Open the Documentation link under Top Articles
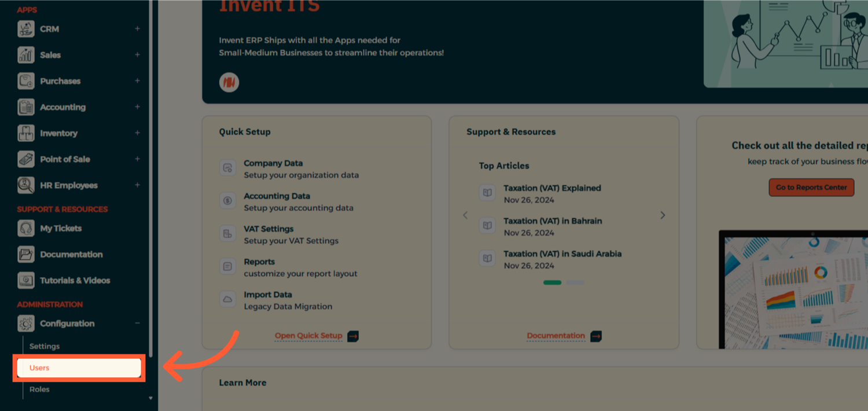 (x=556, y=336)
